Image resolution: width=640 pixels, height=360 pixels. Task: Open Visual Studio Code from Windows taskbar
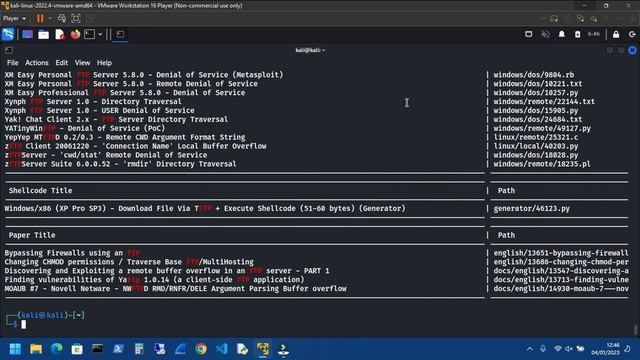click(x=222, y=349)
